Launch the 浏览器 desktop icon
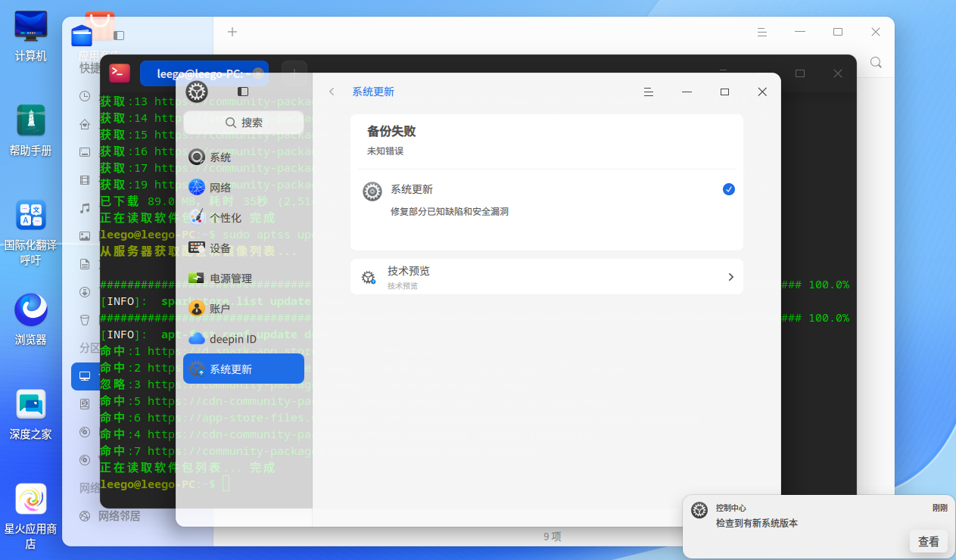 pyautogui.click(x=31, y=319)
